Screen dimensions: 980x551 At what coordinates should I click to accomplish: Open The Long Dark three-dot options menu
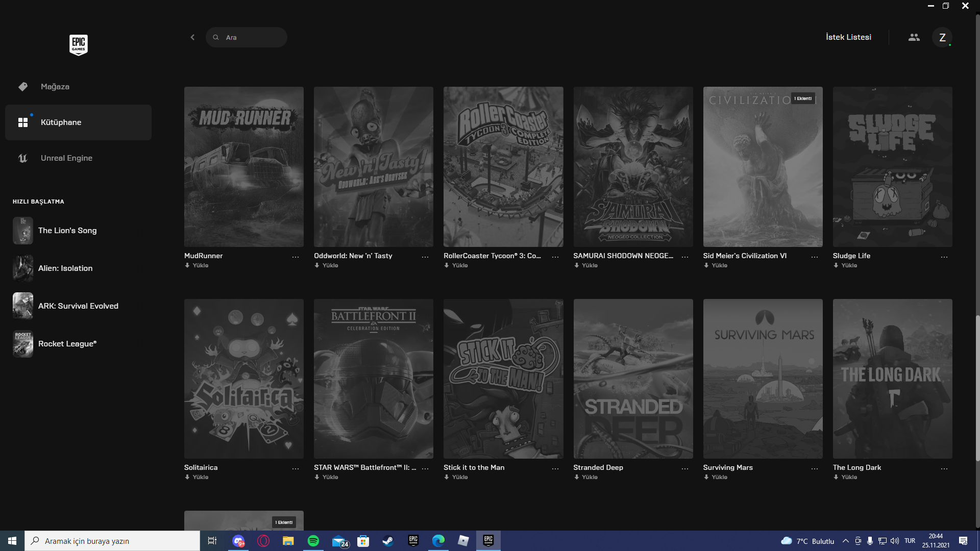click(944, 469)
